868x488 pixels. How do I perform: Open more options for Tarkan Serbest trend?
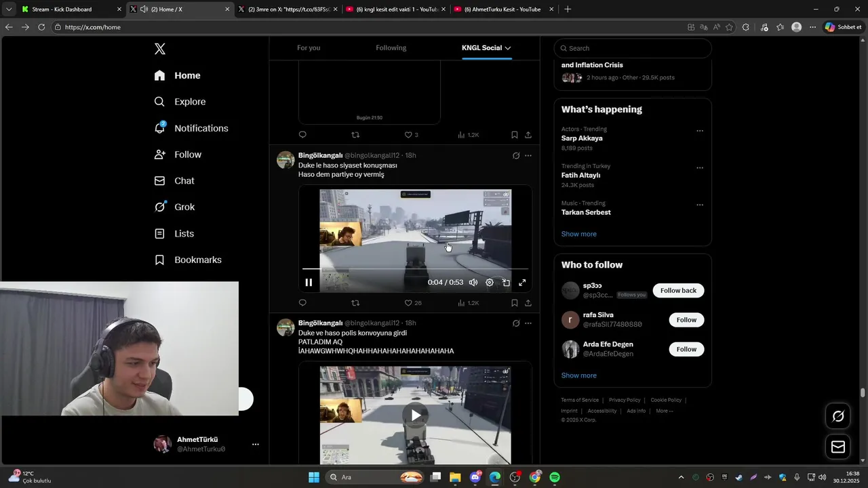pyautogui.click(x=700, y=205)
